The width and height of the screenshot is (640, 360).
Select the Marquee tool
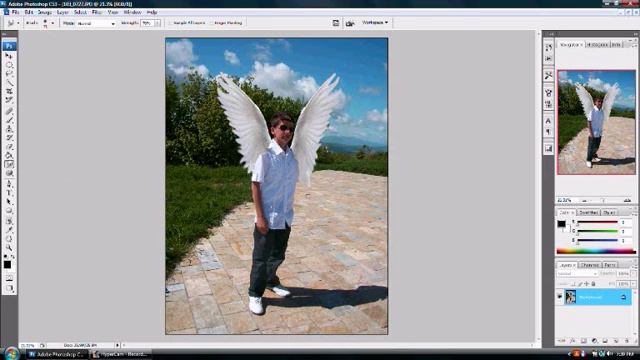click(9, 65)
